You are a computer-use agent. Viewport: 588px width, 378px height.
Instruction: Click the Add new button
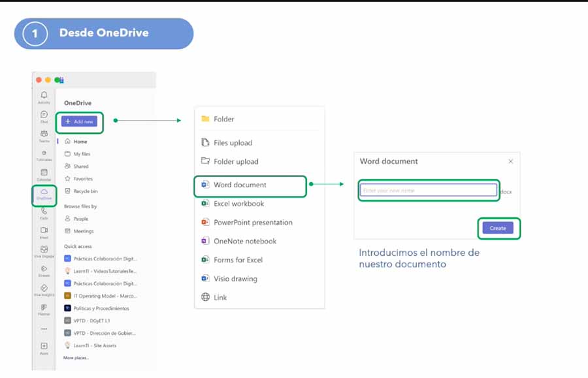pyautogui.click(x=79, y=121)
